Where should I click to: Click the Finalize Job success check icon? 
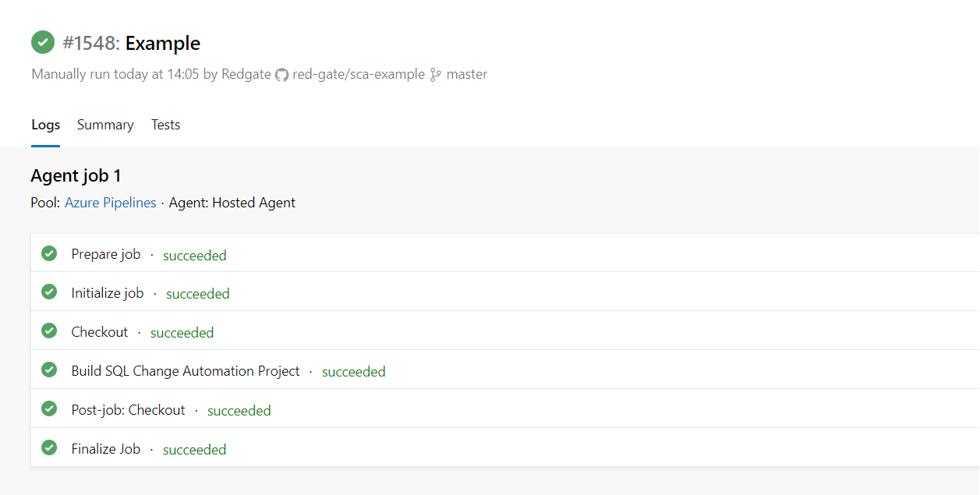click(x=49, y=448)
